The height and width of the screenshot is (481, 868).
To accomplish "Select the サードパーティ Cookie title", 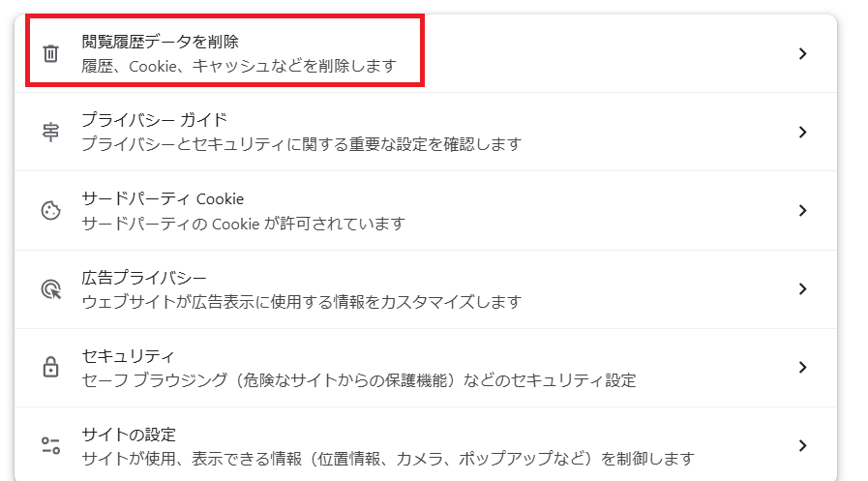I will pos(163,198).
